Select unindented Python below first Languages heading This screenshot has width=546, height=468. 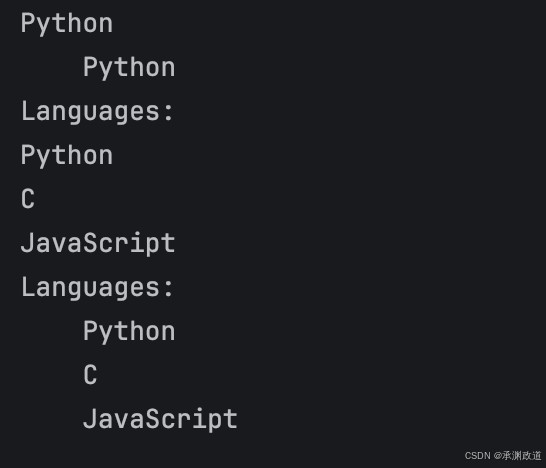(x=67, y=156)
